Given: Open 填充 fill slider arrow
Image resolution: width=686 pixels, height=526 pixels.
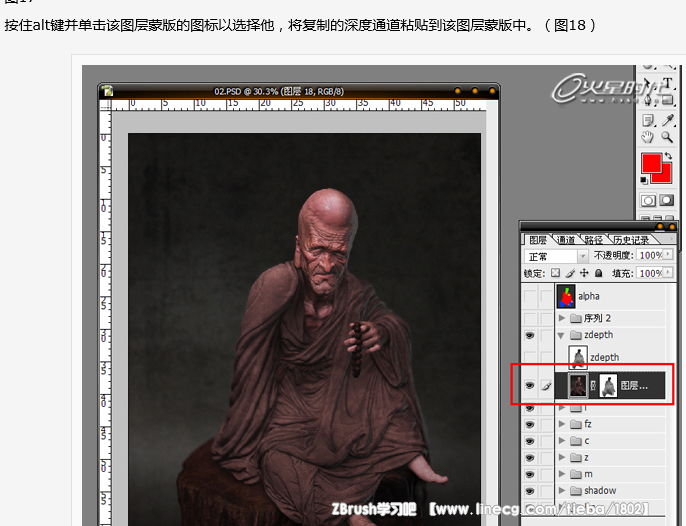Looking at the screenshot, I should (x=668, y=273).
